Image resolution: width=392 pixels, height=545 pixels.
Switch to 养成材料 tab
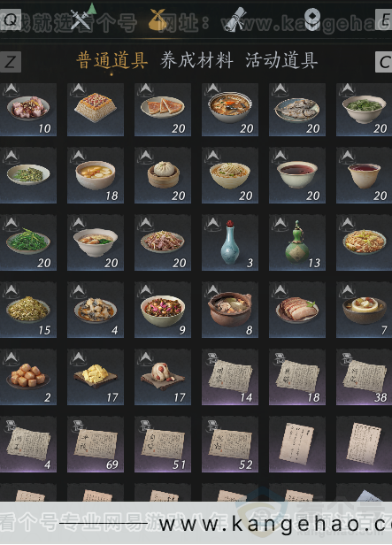tap(196, 60)
